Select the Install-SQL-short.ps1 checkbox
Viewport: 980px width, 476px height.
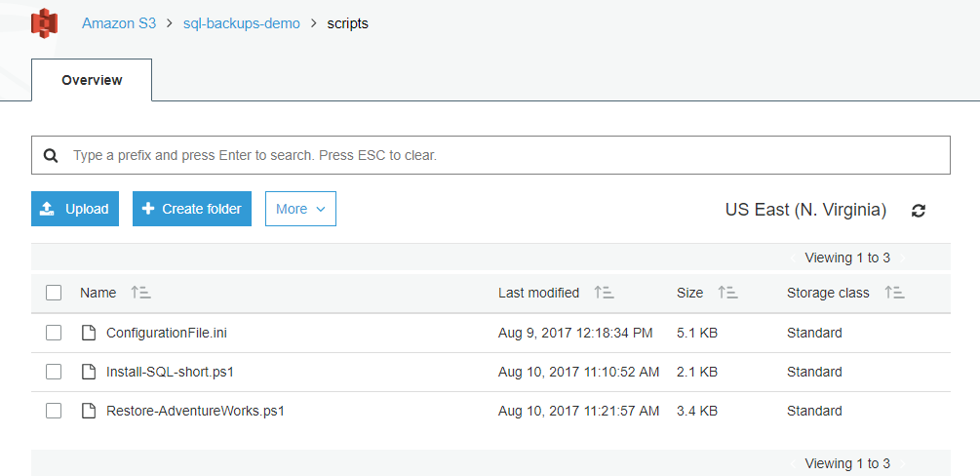[54, 373]
